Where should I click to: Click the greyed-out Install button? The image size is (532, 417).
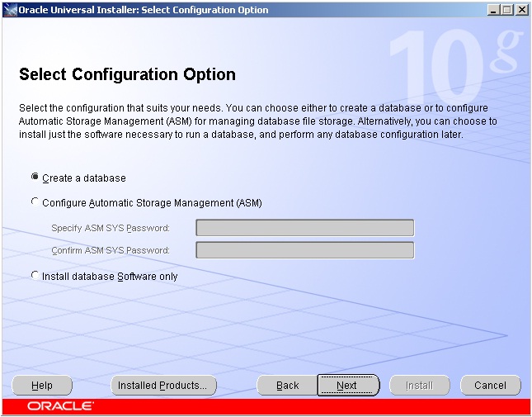click(419, 385)
